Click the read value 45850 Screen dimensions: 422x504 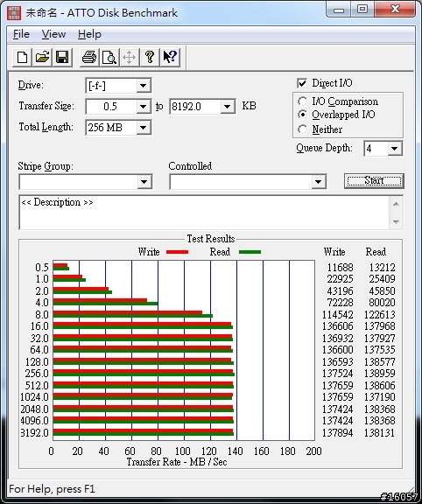point(382,291)
